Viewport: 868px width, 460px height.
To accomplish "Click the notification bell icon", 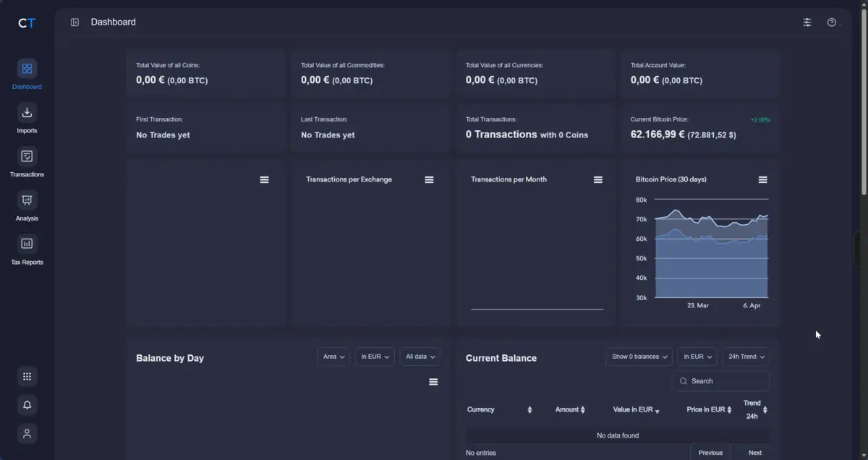I will coord(27,405).
